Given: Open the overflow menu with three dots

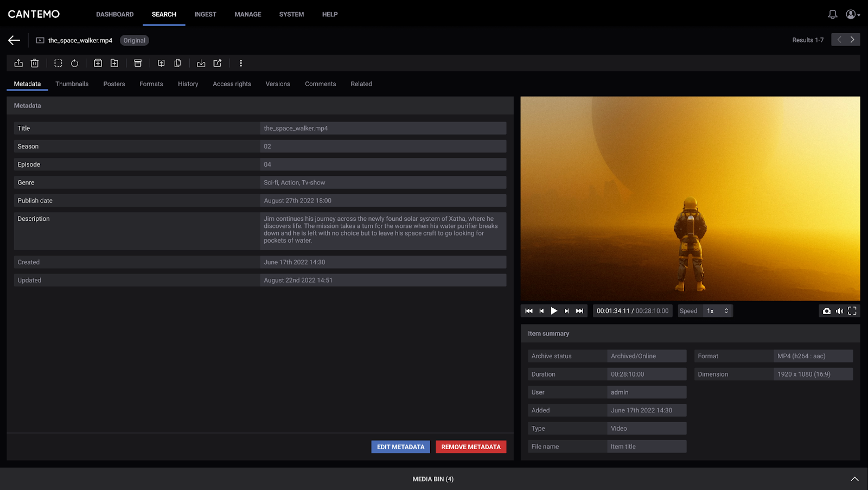Looking at the screenshot, I should click(241, 63).
